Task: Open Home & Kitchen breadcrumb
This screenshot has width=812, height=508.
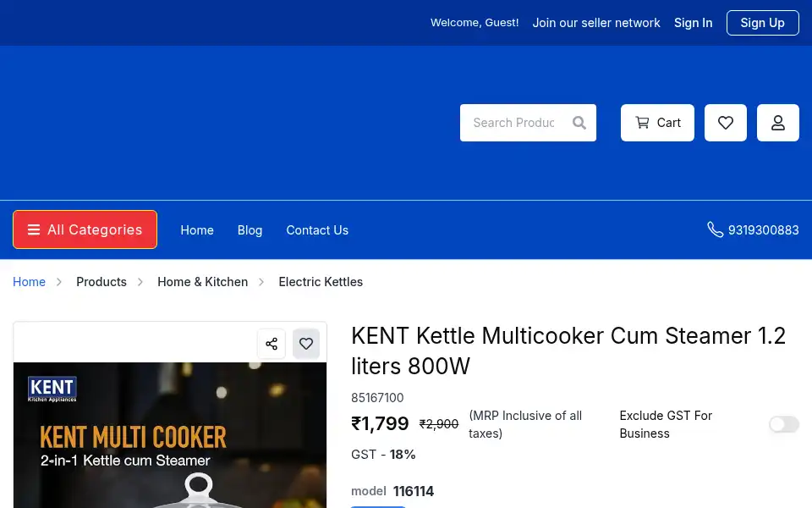Action: pos(202,282)
